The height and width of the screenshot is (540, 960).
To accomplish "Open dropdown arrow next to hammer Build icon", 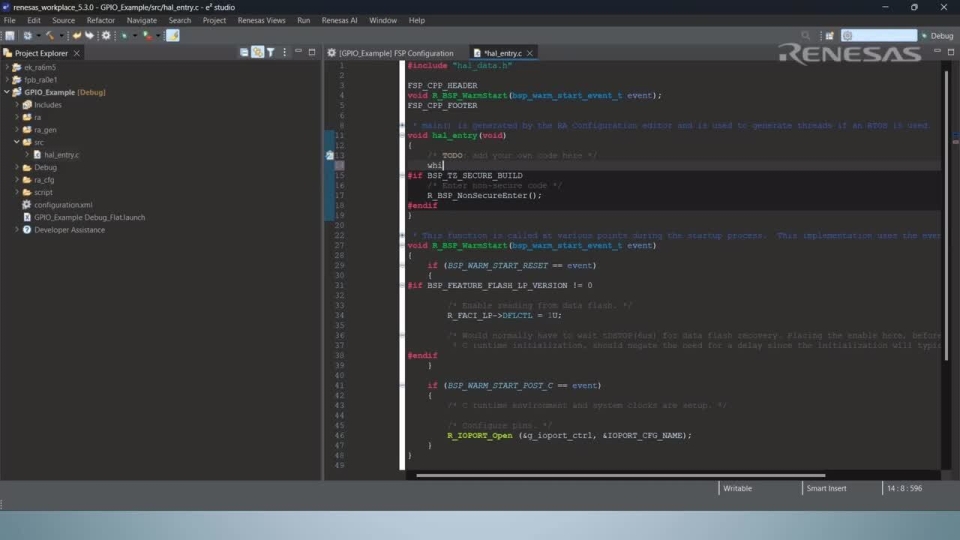I will pos(61,36).
